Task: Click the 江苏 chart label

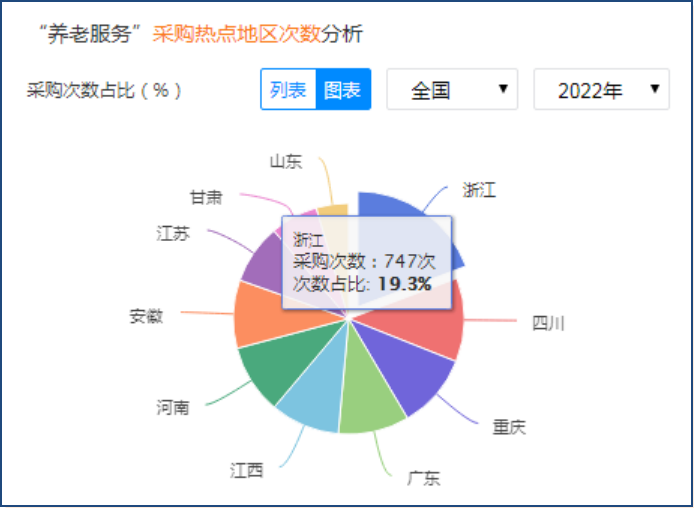Action: point(173,234)
